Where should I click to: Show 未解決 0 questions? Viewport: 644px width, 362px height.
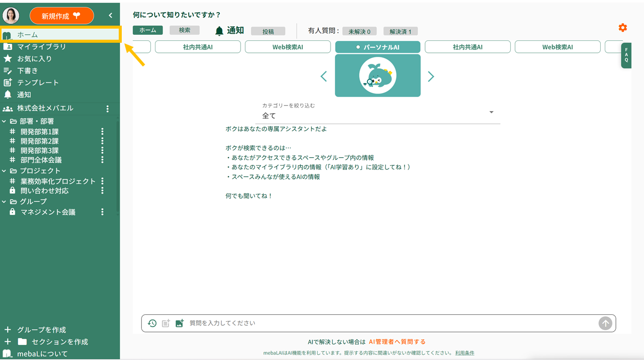click(x=360, y=31)
